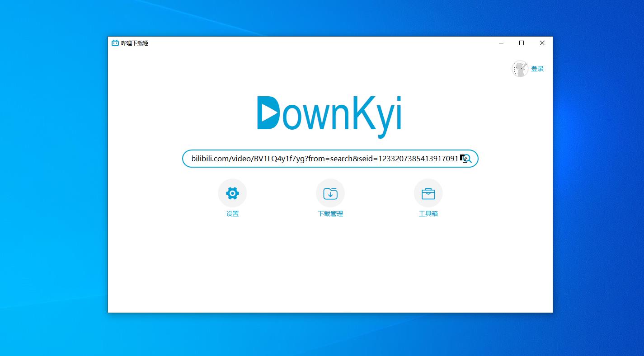This screenshot has height=356, width=644.
Task: Click the desktop wallpaper right of window
Action: point(597,181)
